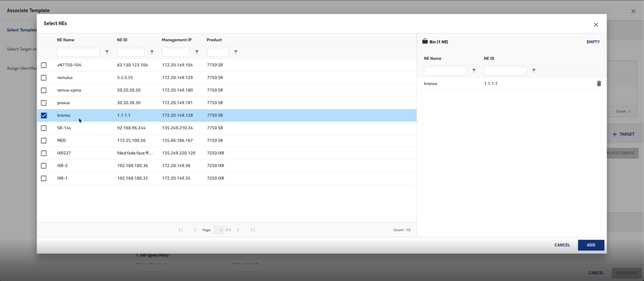Viewport: 644px width, 281px height.
Task: Select the IXR-2 checkbox
Action: [44, 166]
